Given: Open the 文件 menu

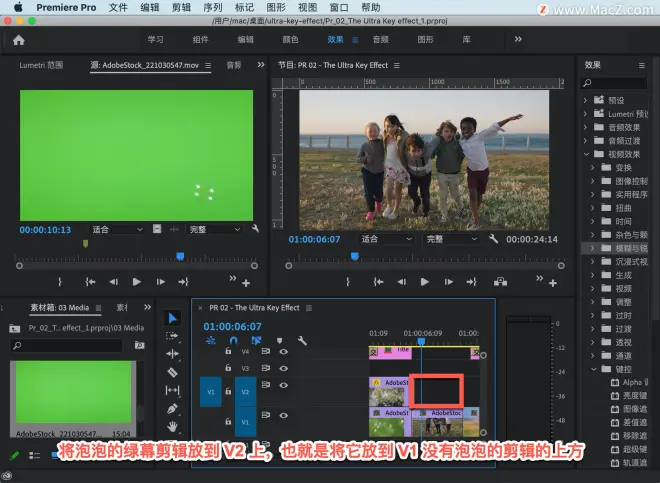Looking at the screenshot, I should tap(118, 8).
